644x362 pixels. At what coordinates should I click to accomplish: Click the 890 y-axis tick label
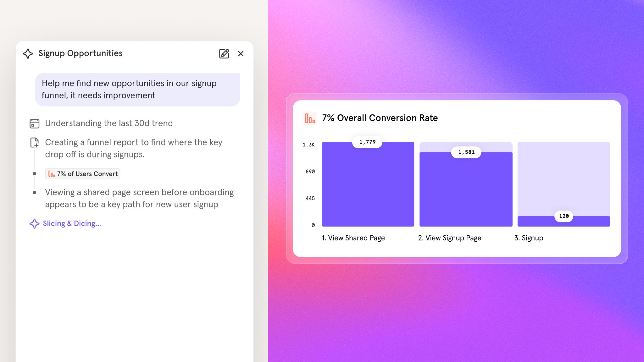pyautogui.click(x=310, y=172)
